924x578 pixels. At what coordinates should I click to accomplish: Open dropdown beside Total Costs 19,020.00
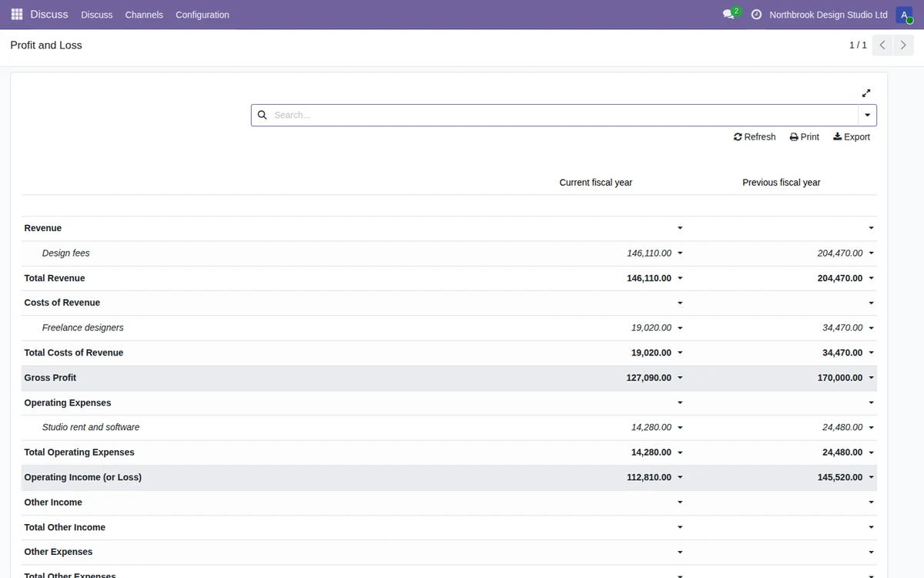[680, 353]
